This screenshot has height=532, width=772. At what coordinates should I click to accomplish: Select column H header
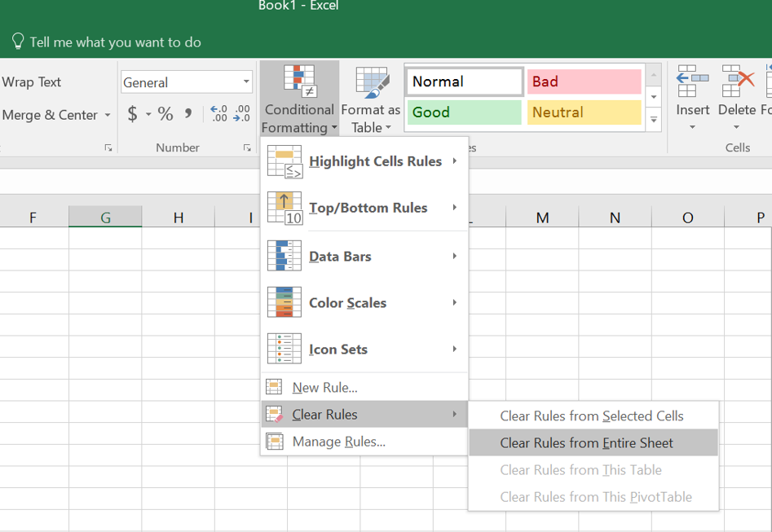179,217
